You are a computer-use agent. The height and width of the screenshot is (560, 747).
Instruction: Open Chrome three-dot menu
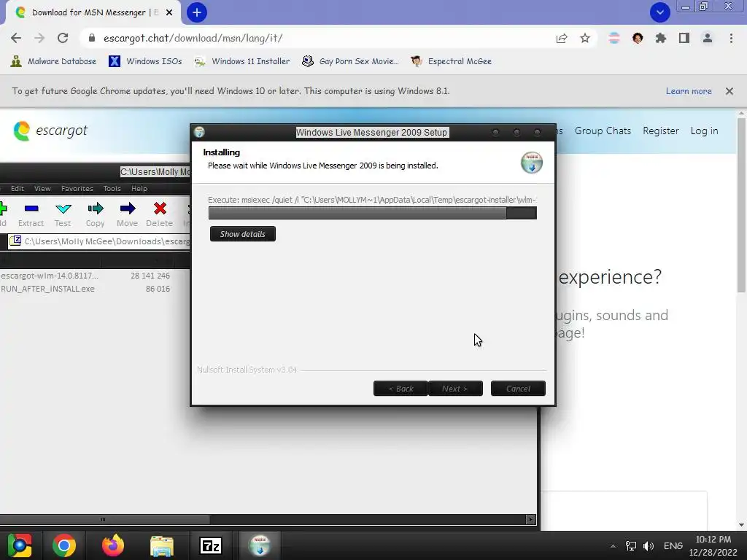(x=731, y=38)
